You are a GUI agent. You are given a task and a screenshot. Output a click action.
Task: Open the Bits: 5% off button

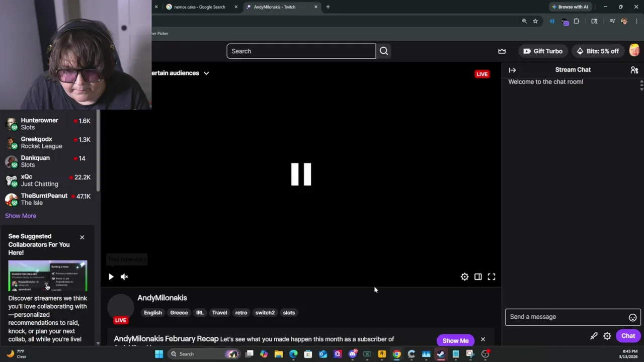pyautogui.click(x=598, y=51)
